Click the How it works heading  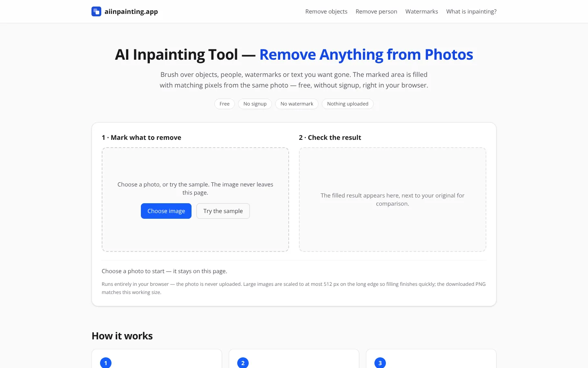[x=122, y=336]
